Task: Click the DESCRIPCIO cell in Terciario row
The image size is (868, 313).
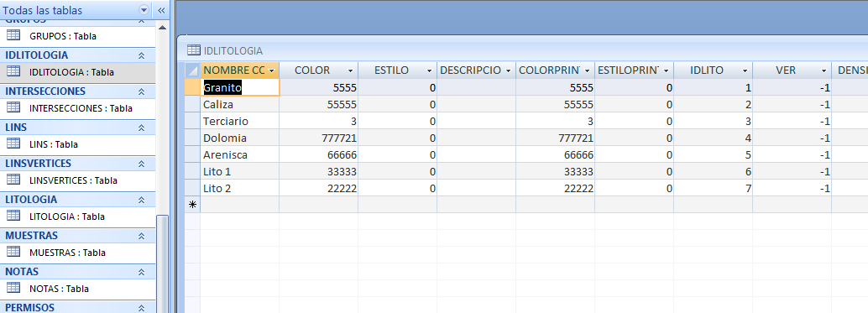Action: pyautogui.click(x=477, y=121)
